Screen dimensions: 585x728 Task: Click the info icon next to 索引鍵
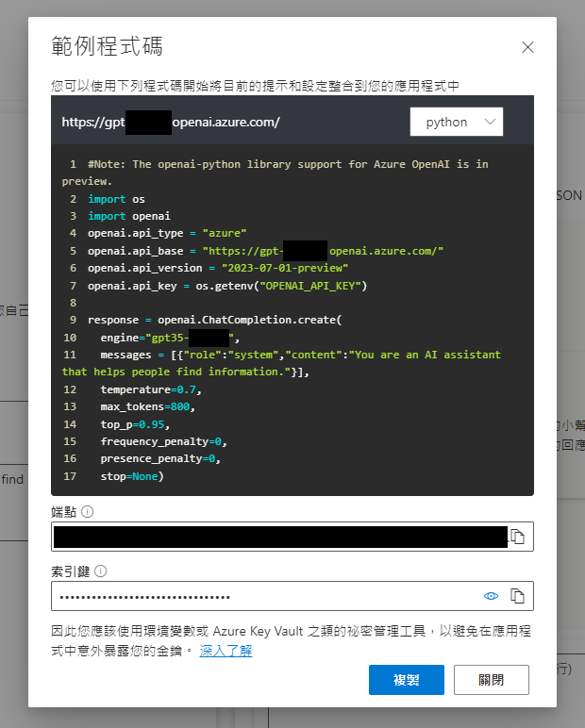click(x=101, y=571)
